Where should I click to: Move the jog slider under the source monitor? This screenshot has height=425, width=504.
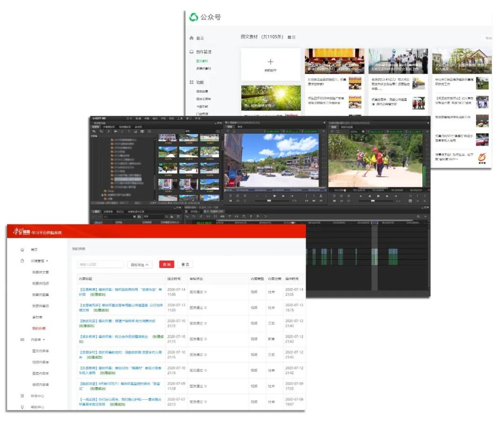[269, 201]
